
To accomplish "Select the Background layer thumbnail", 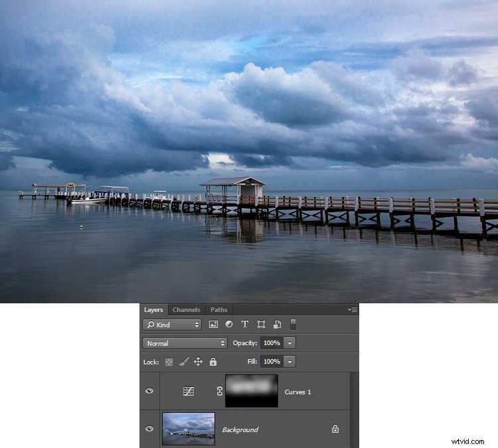I will [x=189, y=429].
